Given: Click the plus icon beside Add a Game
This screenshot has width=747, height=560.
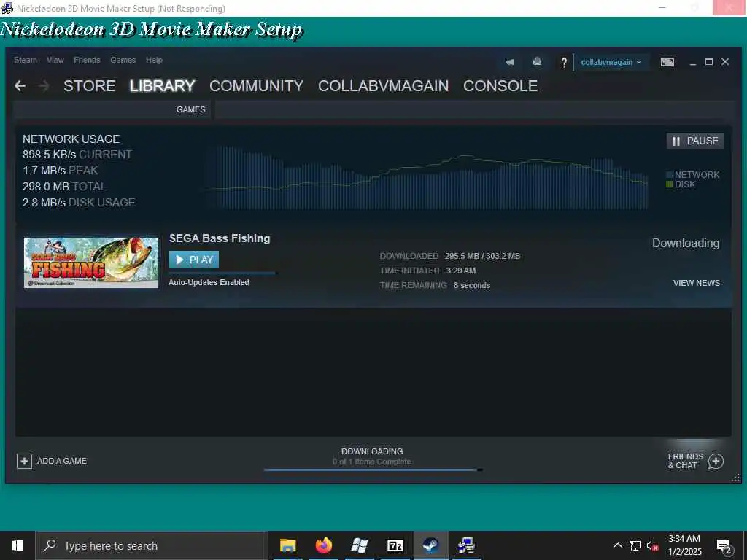Looking at the screenshot, I should pos(24,461).
